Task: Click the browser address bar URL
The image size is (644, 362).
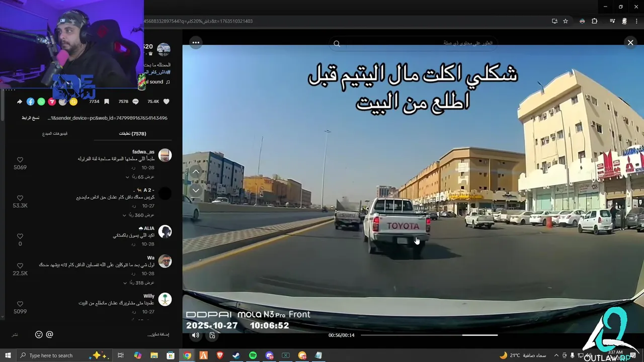Action: click(x=199, y=21)
